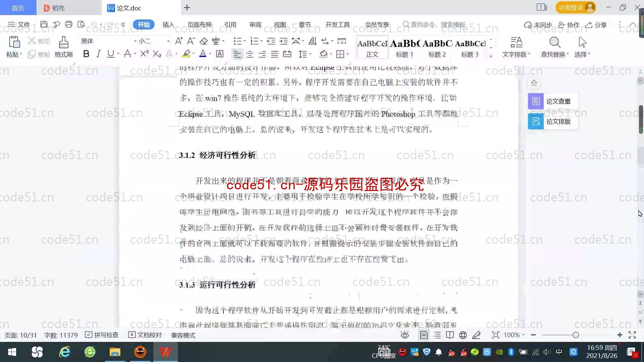Click the 分享 share button

pos(596,25)
